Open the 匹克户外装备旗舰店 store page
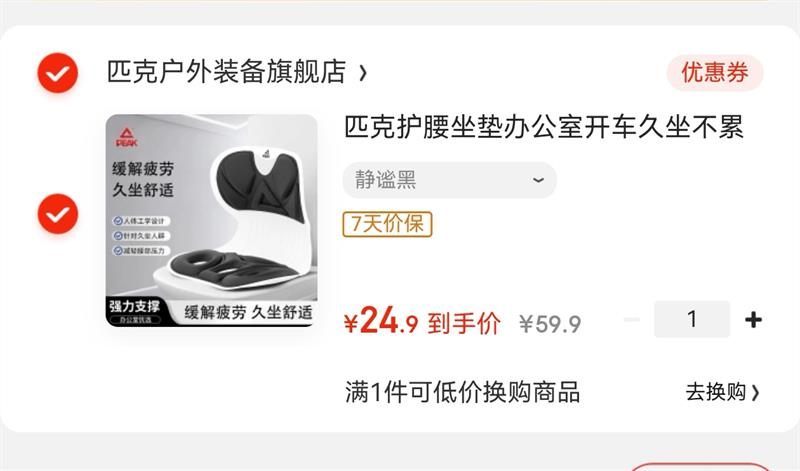This screenshot has height=471, width=800. (227, 71)
